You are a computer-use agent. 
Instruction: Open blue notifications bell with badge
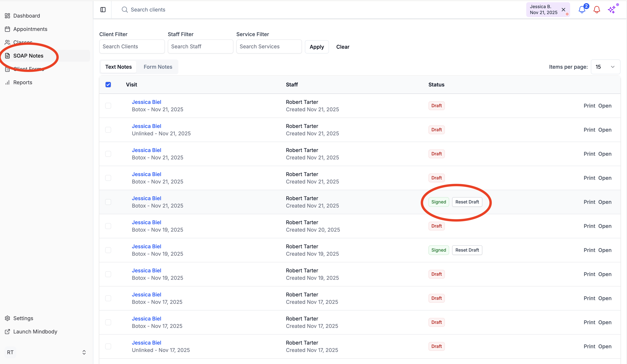582,10
